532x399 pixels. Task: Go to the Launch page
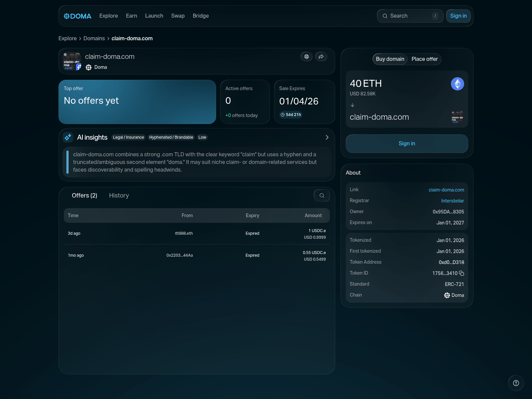click(x=154, y=16)
